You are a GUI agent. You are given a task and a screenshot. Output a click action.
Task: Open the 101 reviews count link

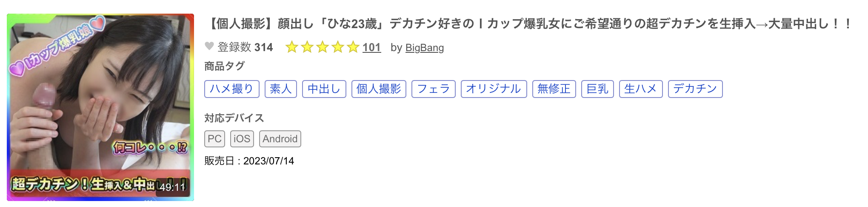[x=371, y=47]
